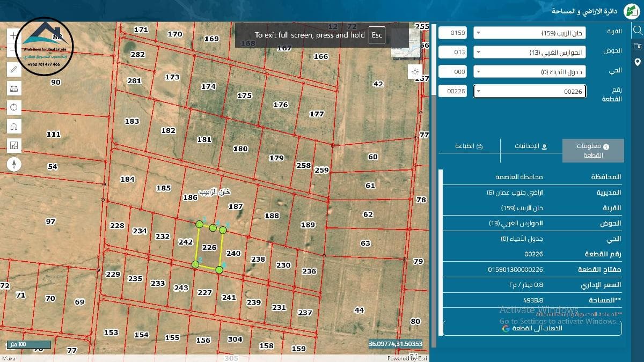Screen dimensions: 644x362
Task: Toggle basemap brightness sun icon
Action: click(x=415, y=71)
